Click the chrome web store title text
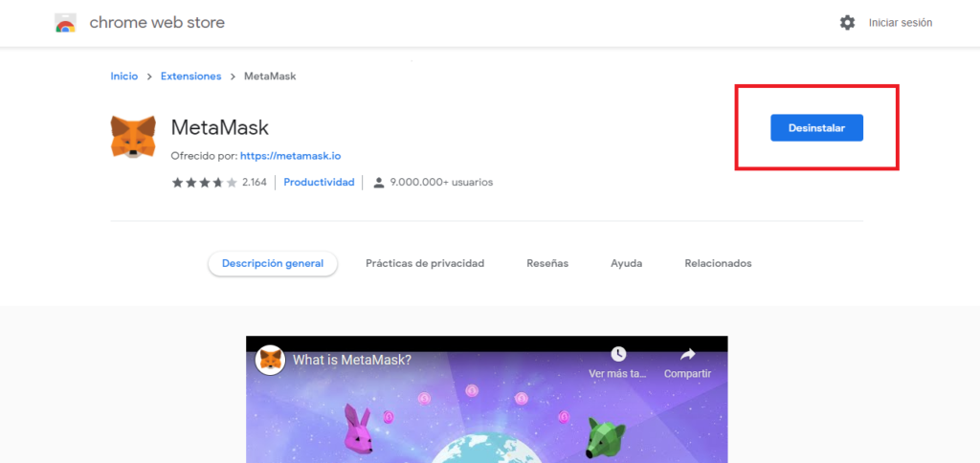This screenshot has width=980, height=463. tap(157, 23)
